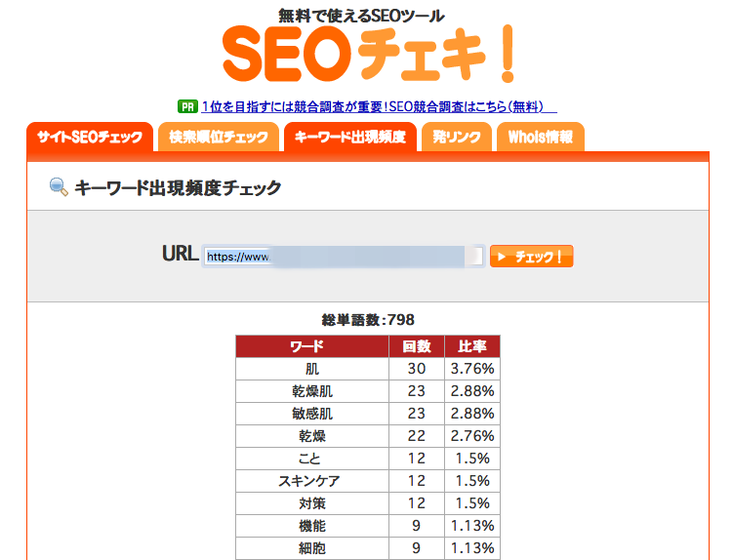Screen dimensions: 733x560
Task: Select the 敏感肌 keyword cell
Action: (x=312, y=414)
